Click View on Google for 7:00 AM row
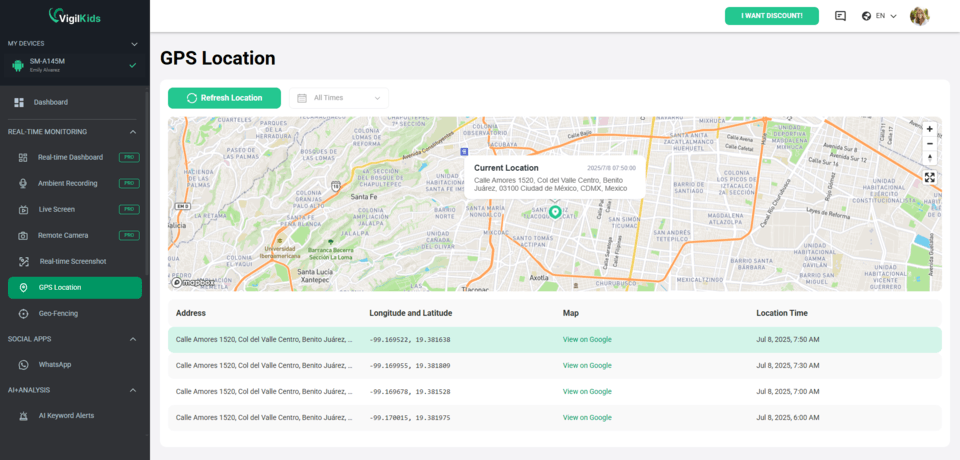The height and width of the screenshot is (460, 960). pyautogui.click(x=587, y=392)
